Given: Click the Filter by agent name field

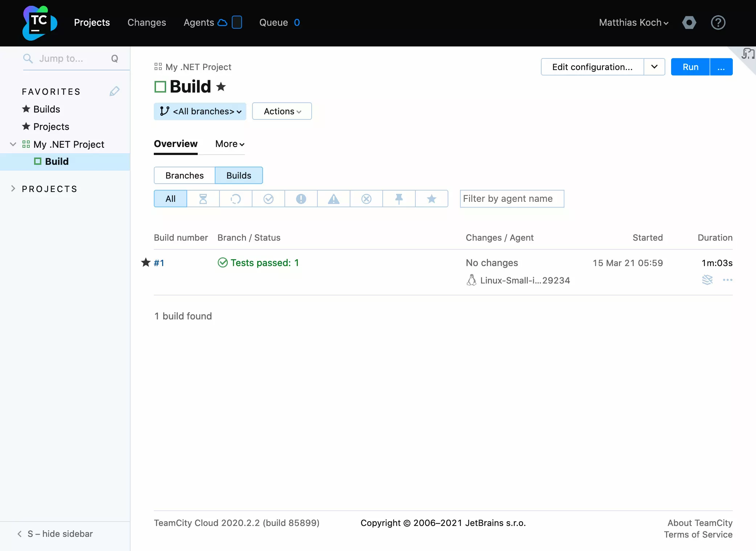Looking at the screenshot, I should [x=512, y=199].
